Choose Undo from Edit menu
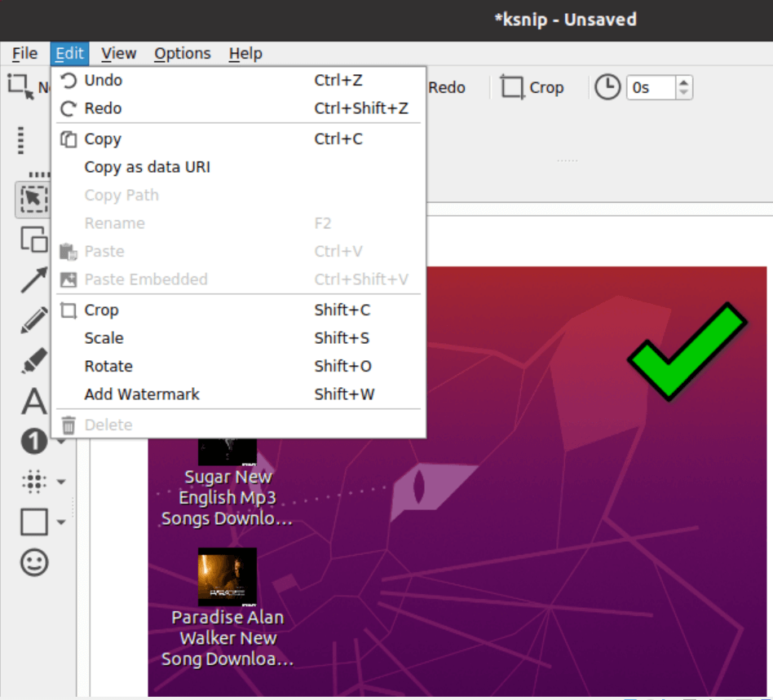Viewport: 773px width, 700px height. (239, 81)
